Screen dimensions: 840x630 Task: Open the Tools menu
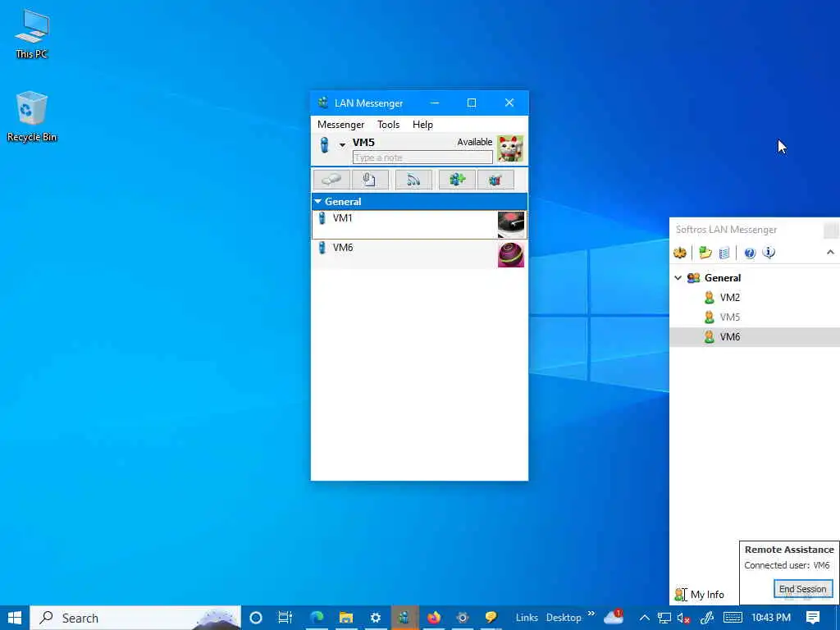[x=388, y=125]
